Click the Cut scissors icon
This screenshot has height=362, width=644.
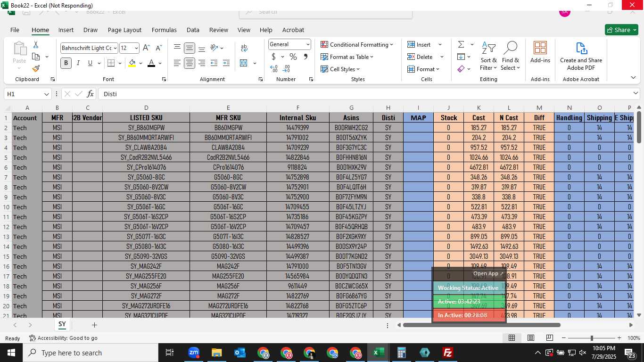click(36, 45)
